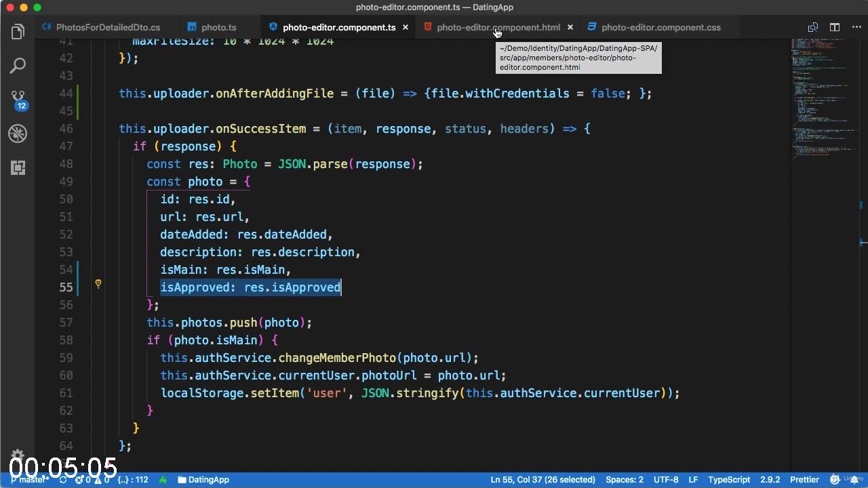Click 'res.description' on line 53
Image resolution: width=868 pixels, height=488 pixels.
(x=302, y=252)
